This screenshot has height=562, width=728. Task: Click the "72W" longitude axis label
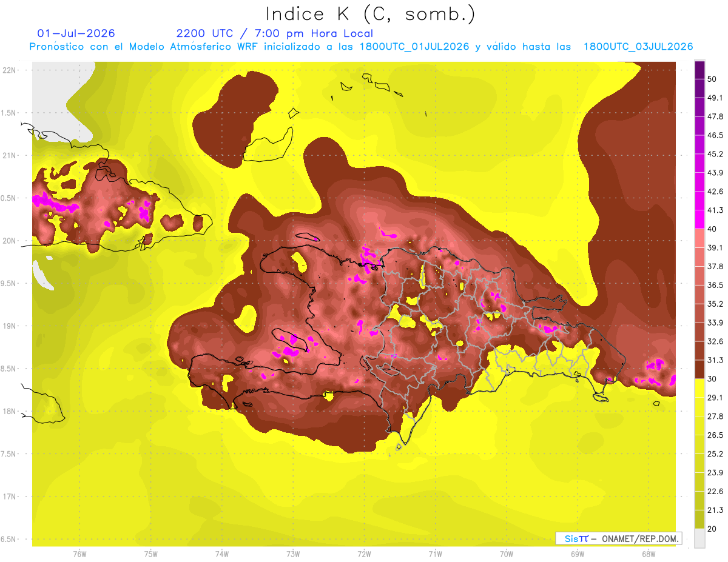[x=364, y=555]
